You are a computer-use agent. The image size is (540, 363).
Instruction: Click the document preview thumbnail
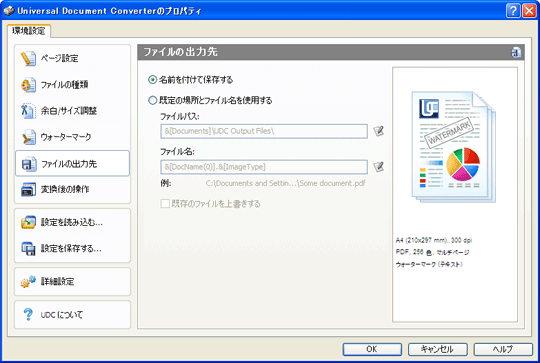[x=454, y=147]
